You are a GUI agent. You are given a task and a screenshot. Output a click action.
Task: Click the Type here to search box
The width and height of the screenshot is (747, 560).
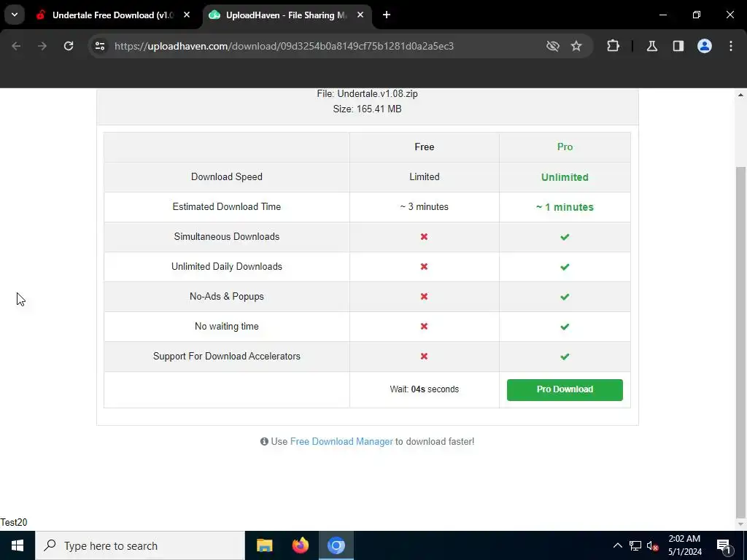click(139, 545)
